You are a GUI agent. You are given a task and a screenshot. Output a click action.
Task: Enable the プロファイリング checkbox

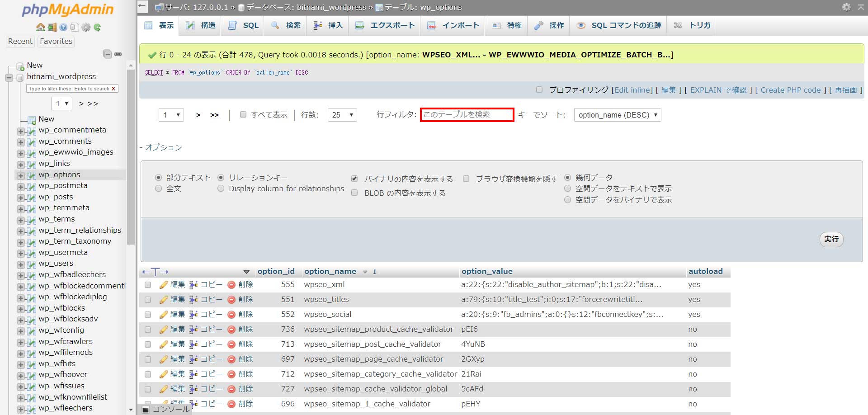point(539,90)
